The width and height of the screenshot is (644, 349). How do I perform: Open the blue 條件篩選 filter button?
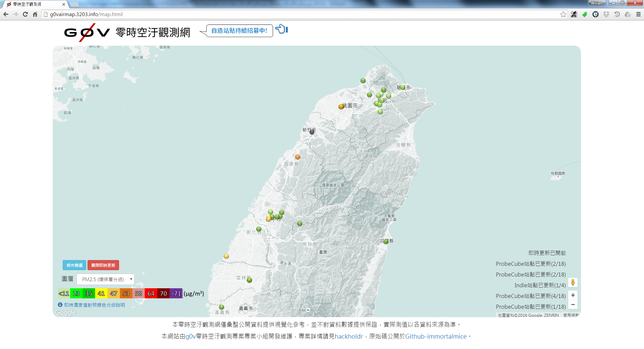(x=74, y=265)
